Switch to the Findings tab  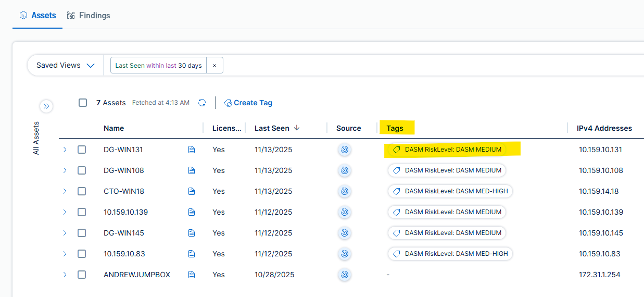click(89, 16)
